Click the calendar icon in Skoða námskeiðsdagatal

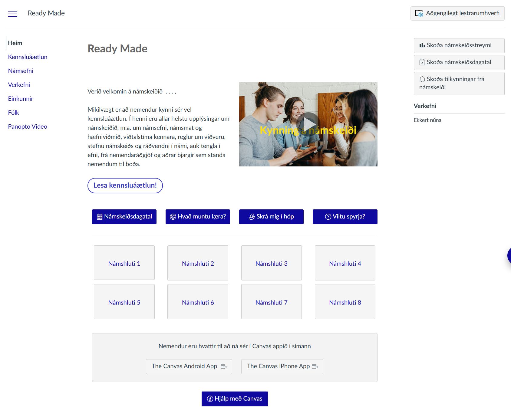[x=422, y=62]
